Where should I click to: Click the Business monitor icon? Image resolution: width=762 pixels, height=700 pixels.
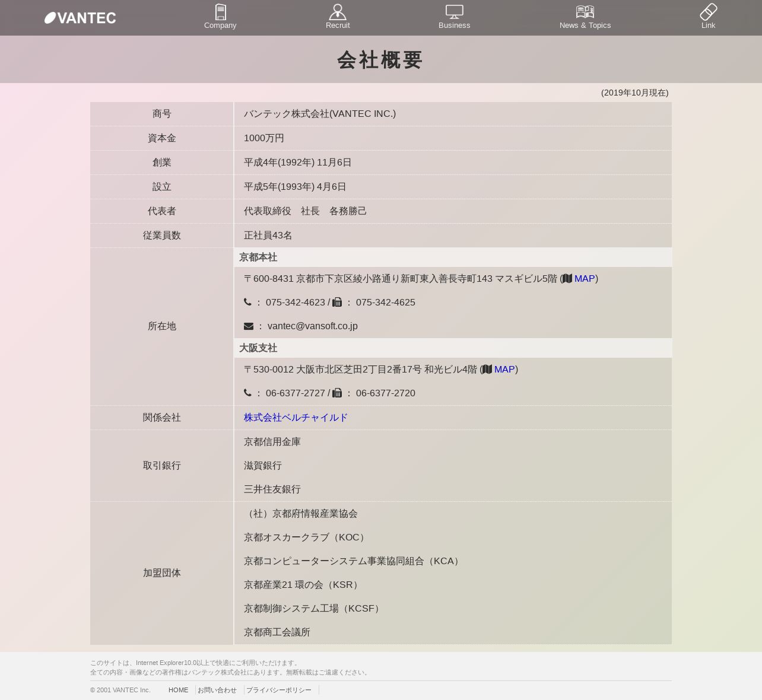point(455,12)
